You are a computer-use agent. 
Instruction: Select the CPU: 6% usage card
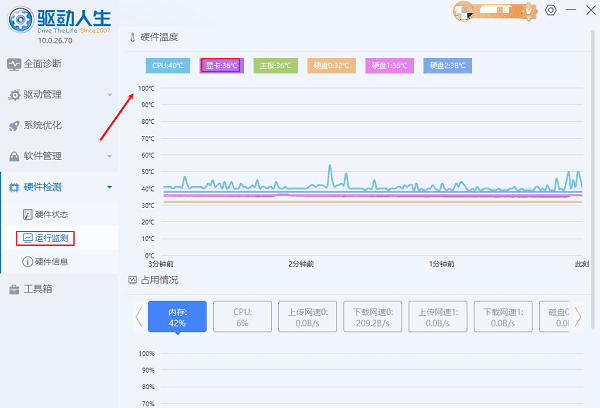click(x=242, y=317)
